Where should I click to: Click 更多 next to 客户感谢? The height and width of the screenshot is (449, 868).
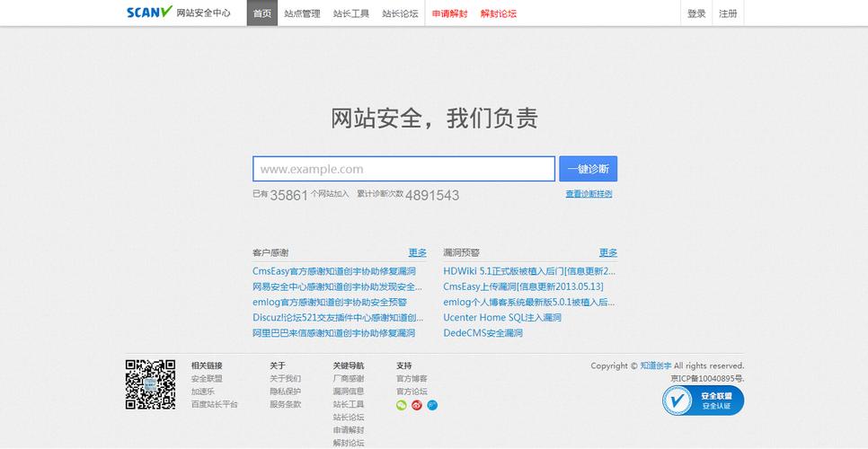(x=418, y=252)
